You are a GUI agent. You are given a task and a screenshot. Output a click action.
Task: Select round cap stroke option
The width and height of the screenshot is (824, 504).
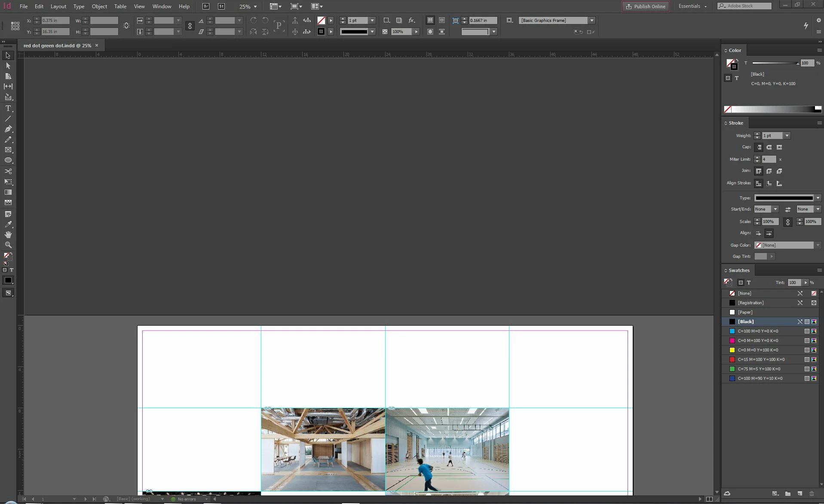[x=769, y=147]
